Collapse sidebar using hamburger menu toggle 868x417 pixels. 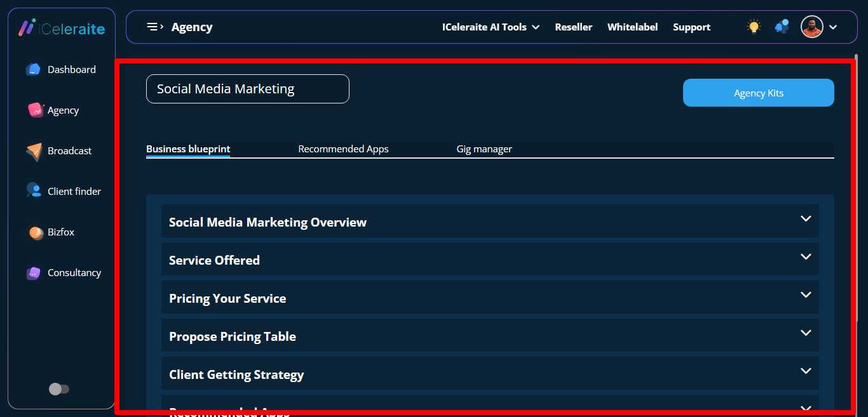coord(155,27)
